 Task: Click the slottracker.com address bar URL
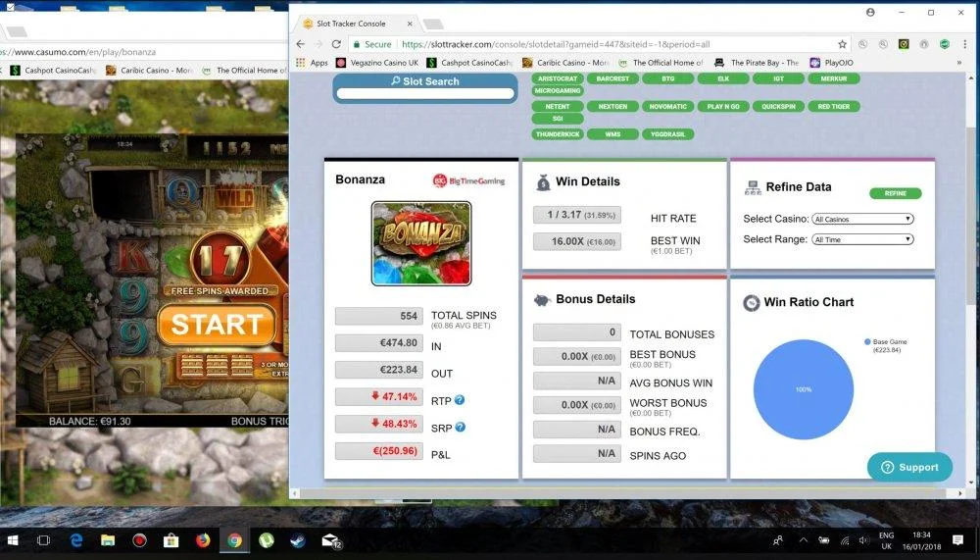557,44
